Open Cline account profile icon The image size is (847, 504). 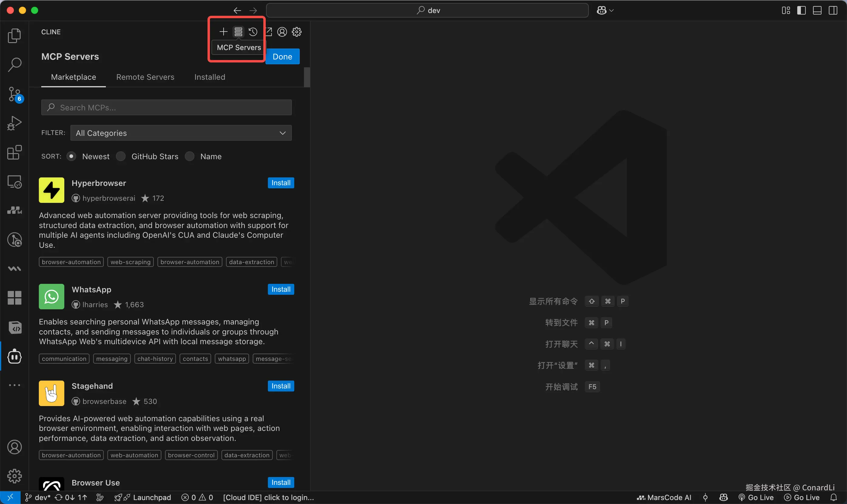click(x=282, y=32)
